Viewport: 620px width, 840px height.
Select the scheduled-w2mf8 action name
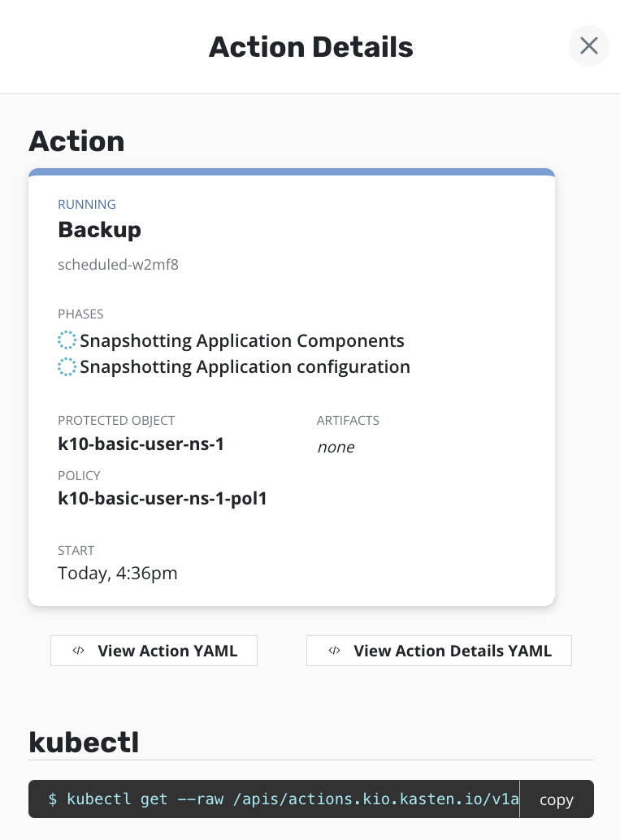click(x=118, y=264)
